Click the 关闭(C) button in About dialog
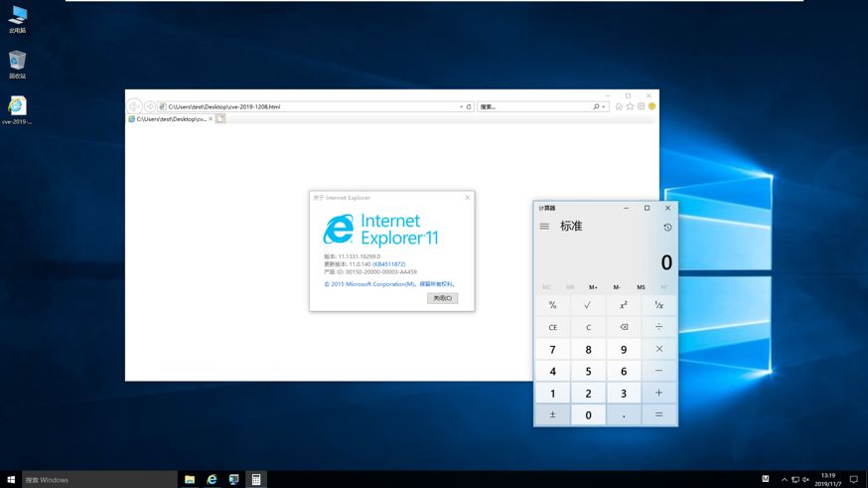The height and width of the screenshot is (488, 868). (x=442, y=298)
